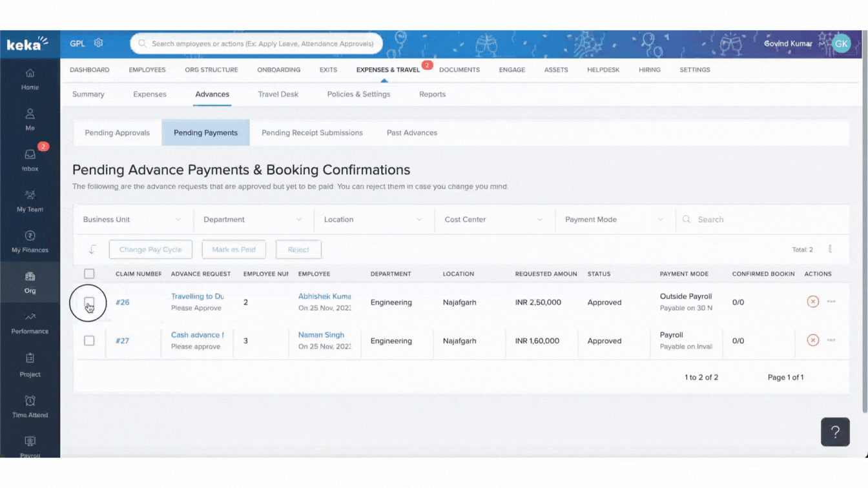
Task: Open table options kebab menu beside Total
Action: click(830, 249)
